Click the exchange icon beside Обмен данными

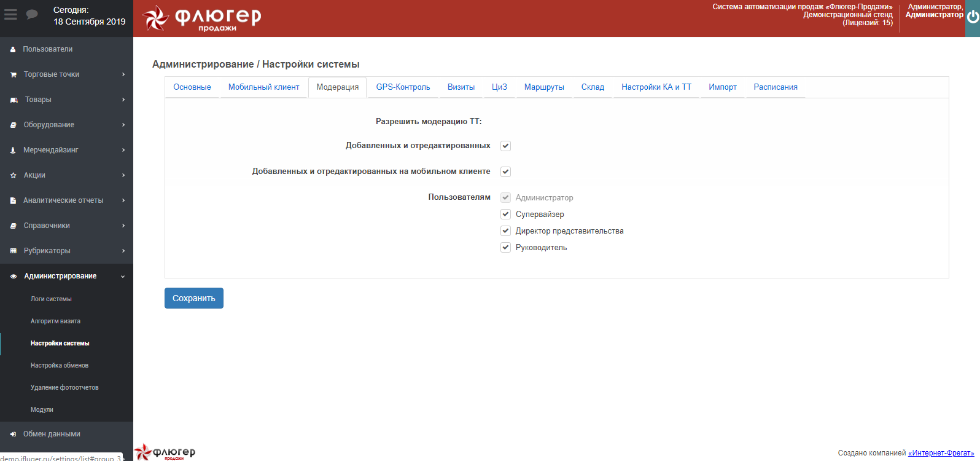pyautogui.click(x=13, y=434)
